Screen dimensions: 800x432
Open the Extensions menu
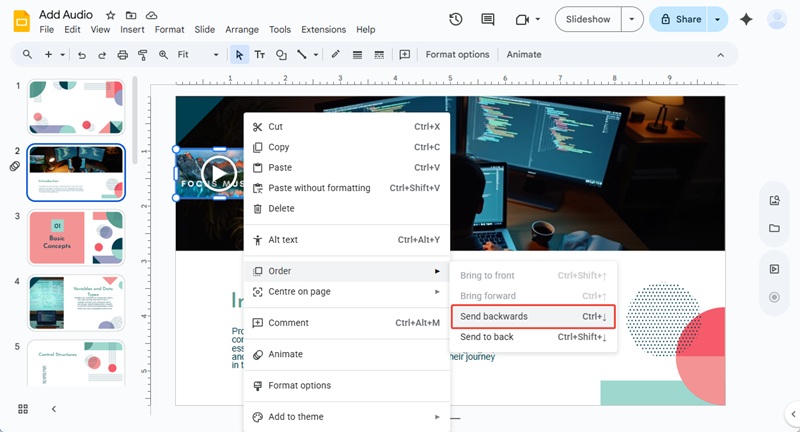[323, 30]
